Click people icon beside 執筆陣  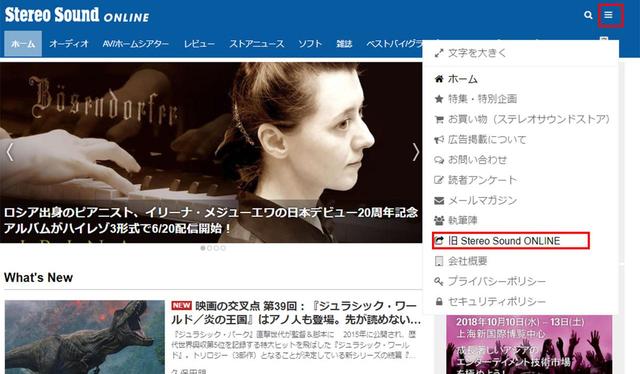coord(439,220)
